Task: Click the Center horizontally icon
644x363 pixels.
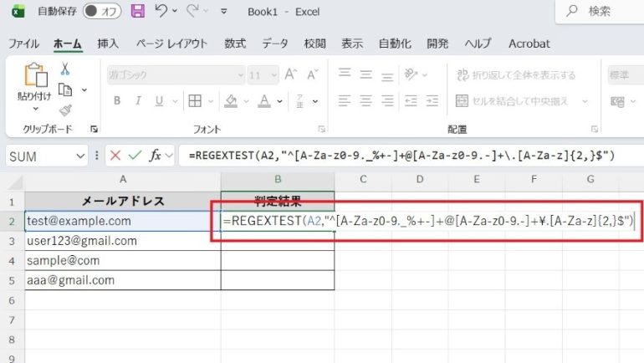Action: 365,100
